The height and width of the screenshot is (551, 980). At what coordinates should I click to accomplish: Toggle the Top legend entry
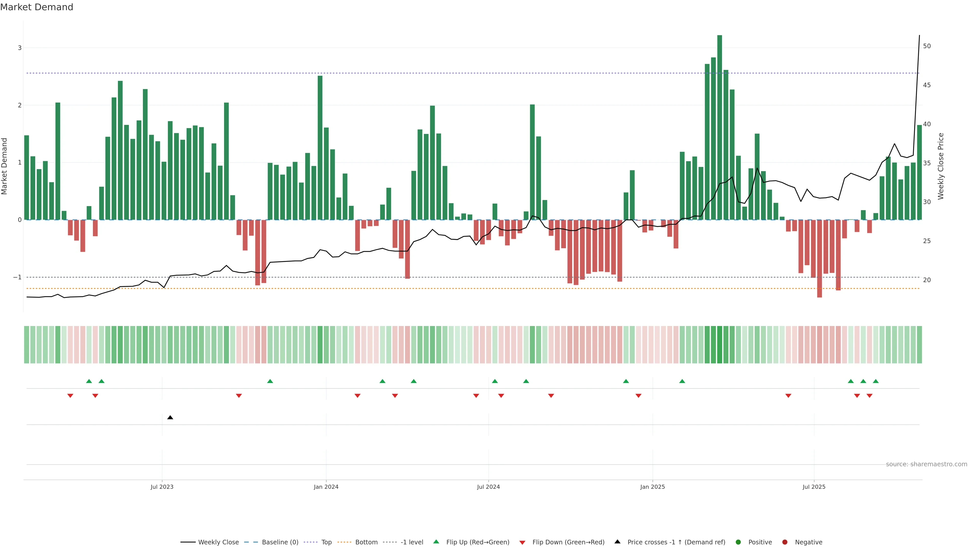(x=326, y=542)
